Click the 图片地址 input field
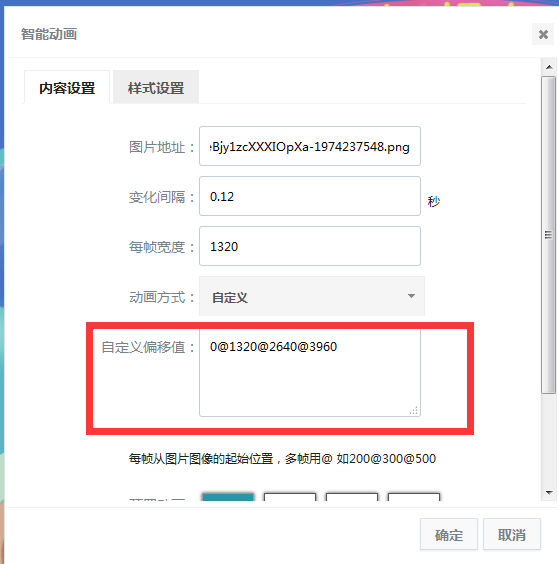The image size is (559, 564). pos(310,146)
